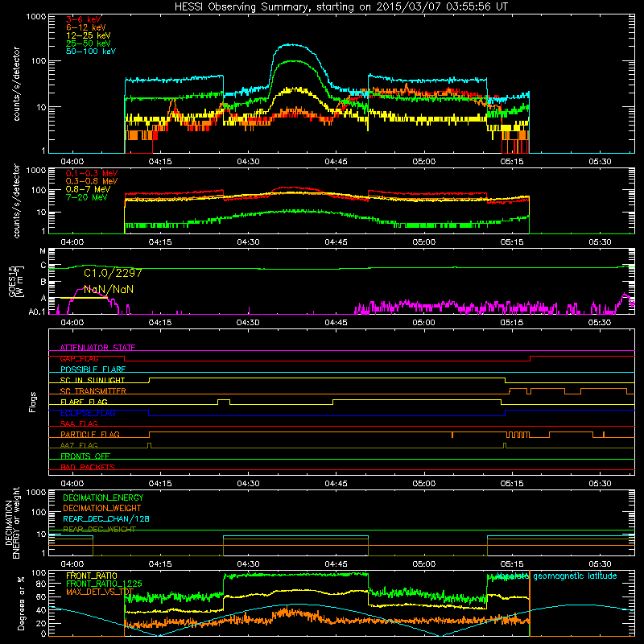Select the PARTICLE_FLAG label

[90, 435]
